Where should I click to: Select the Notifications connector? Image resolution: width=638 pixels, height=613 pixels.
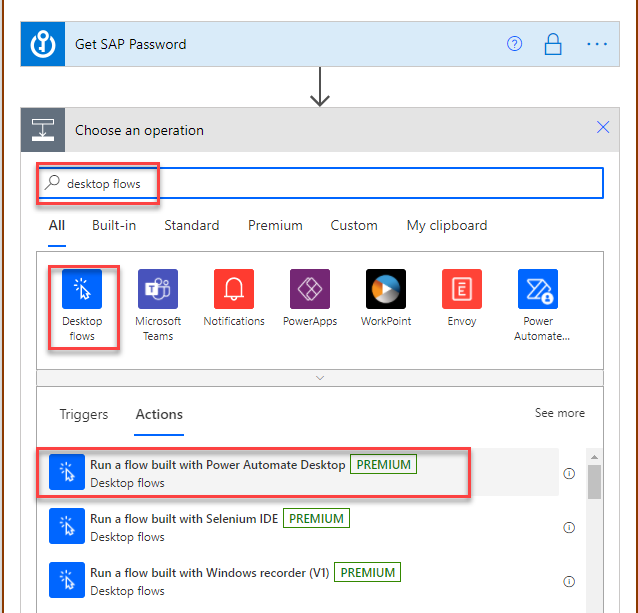coord(234,298)
